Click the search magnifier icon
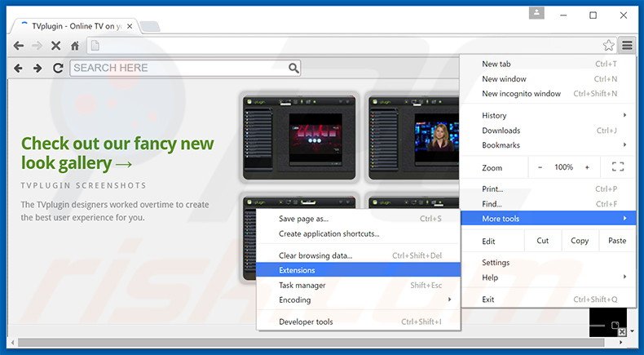 293,68
